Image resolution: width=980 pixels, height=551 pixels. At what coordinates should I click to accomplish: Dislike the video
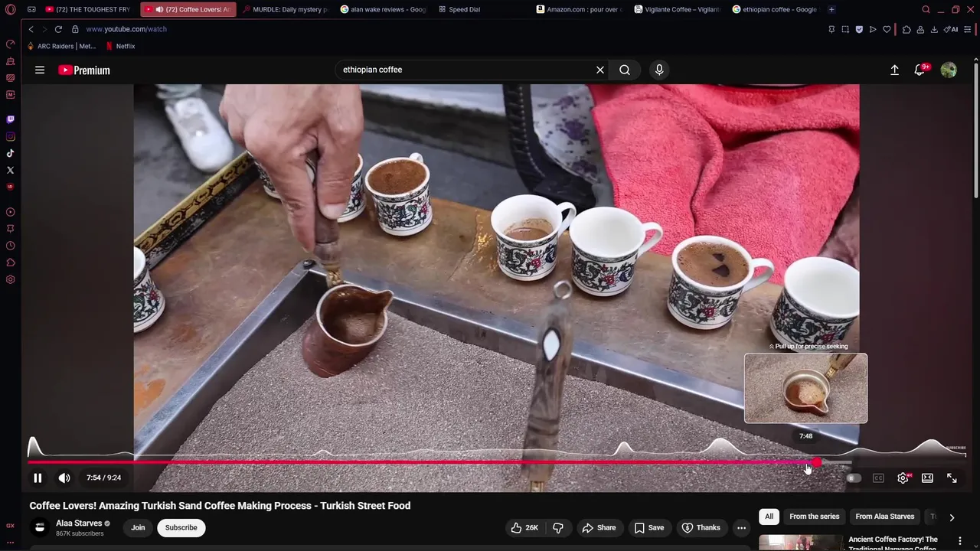(558, 527)
